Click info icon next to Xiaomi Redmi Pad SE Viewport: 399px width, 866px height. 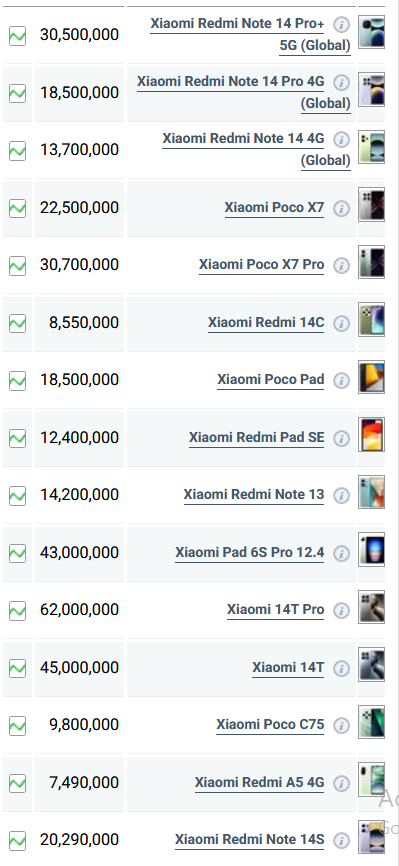[342, 439]
